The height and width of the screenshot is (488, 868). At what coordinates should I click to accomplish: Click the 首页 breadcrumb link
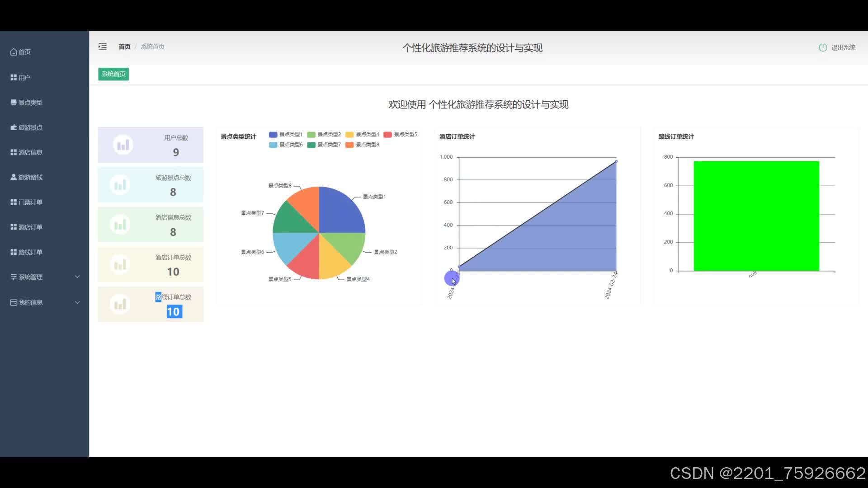pyautogui.click(x=124, y=47)
